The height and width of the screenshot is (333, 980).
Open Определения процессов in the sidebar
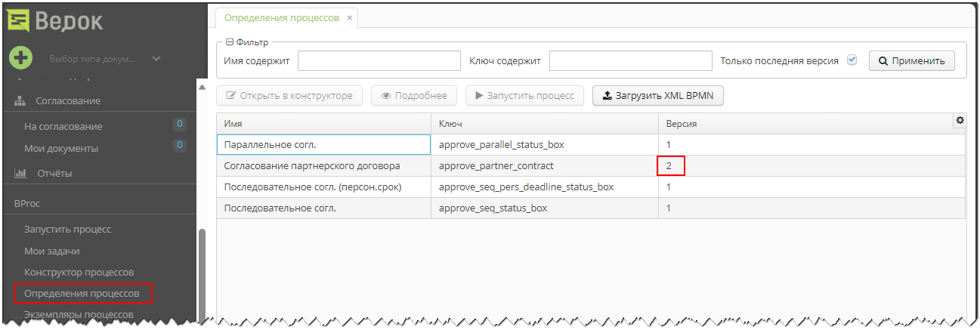click(82, 293)
